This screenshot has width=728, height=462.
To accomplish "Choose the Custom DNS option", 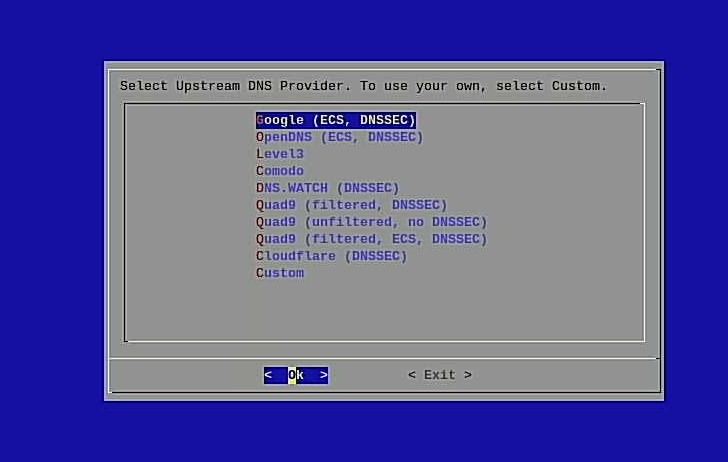I will pyautogui.click(x=280, y=273).
